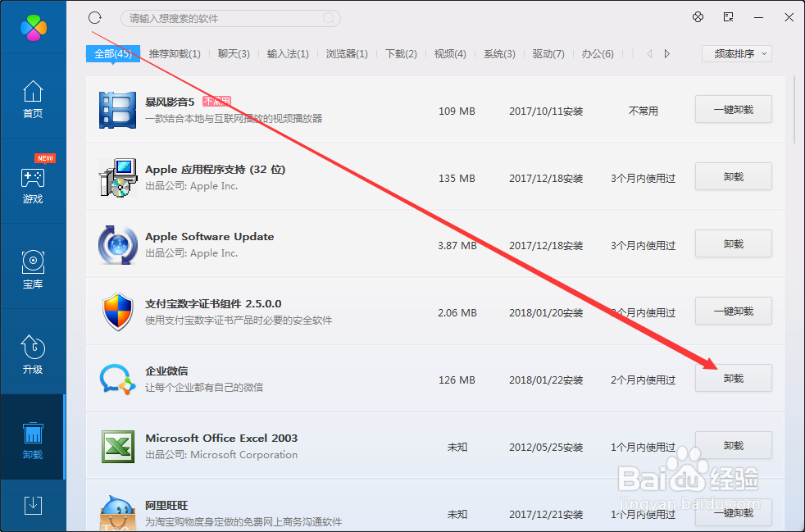Open the 频率排序 sorting dropdown
Image resolution: width=805 pixels, height=532 pixels.
[736, 53]
